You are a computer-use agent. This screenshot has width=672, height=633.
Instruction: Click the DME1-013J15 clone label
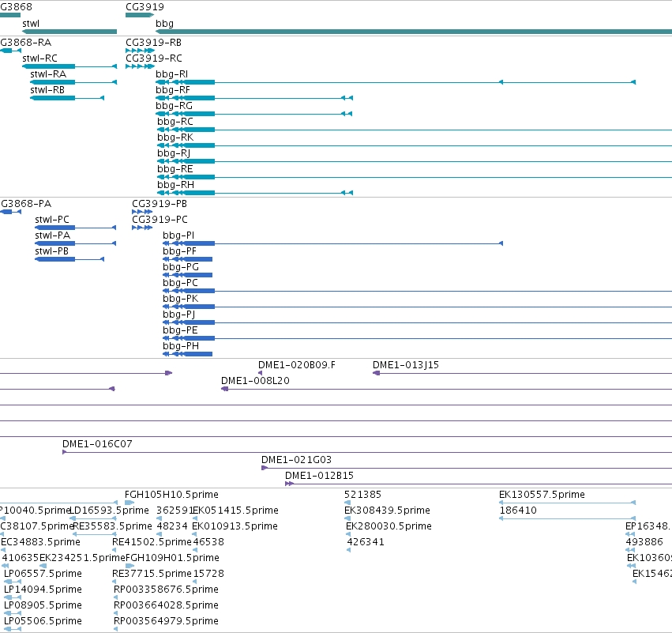(x=405, y=365)
